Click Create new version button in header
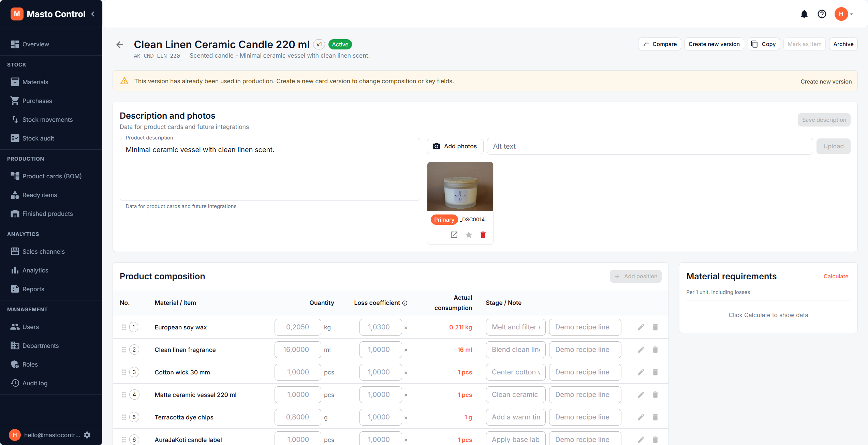Screen dimensions: 868x445 [x=714, y=44]
